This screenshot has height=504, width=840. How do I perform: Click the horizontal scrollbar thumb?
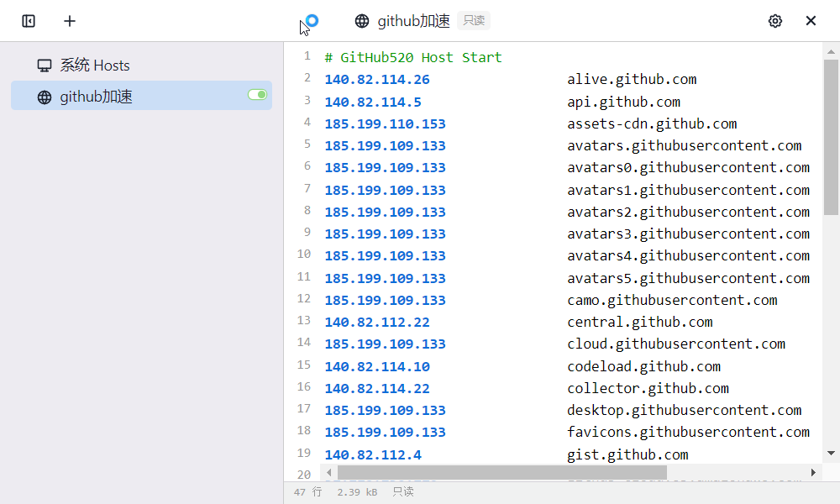pos(502,472)
